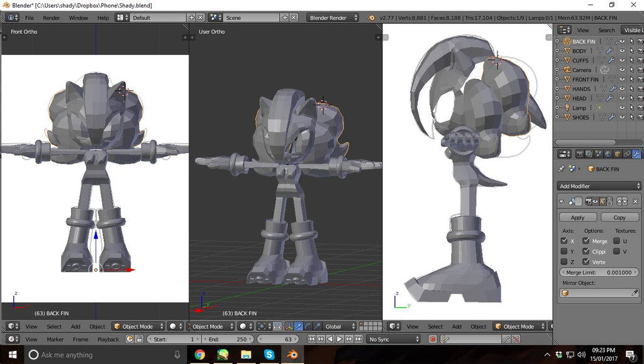Viewport: 644px width, 364px height.
Task: Click the translate manipulator arrow icon
Action: point(299,327)
